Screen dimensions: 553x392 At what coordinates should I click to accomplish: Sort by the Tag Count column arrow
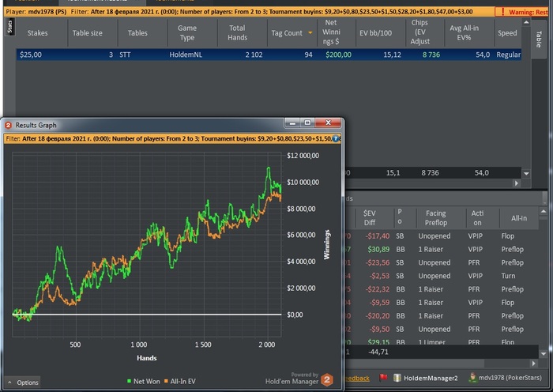(x=310, y=33)
